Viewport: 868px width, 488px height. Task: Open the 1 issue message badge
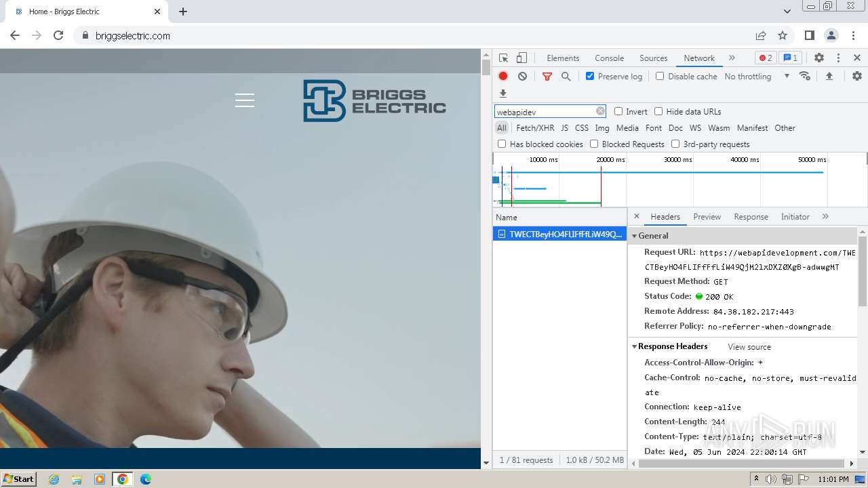click(790, 58)
